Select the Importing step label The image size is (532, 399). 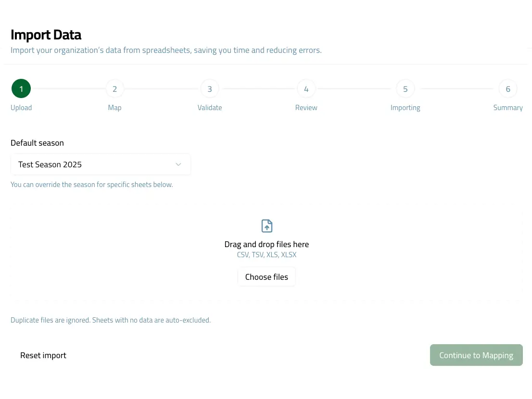tap(405, 108)
